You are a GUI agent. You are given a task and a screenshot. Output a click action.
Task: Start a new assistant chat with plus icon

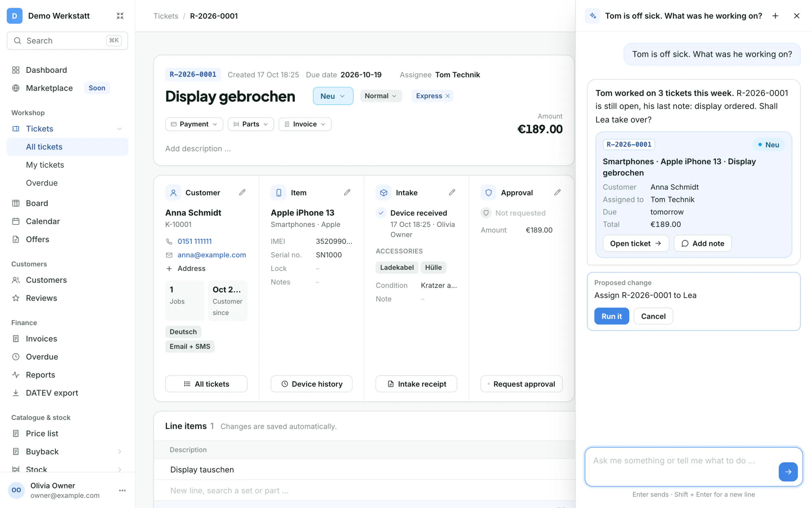(x=775, y=16)
